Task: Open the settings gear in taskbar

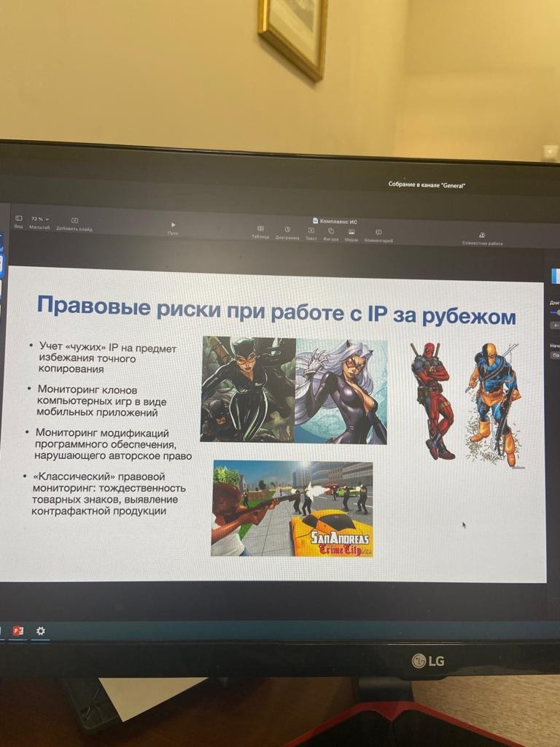Action: pyautogui.click(x=41, y=630)
